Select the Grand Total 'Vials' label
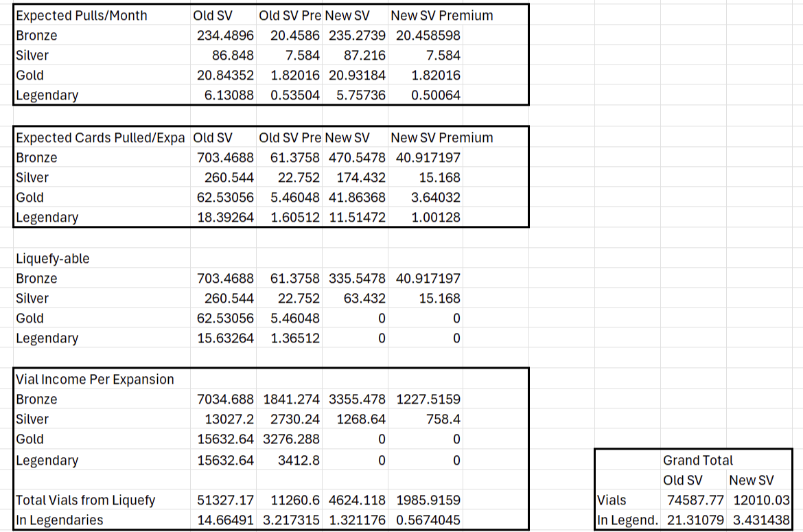803x532 pixels. coord(628,500)
